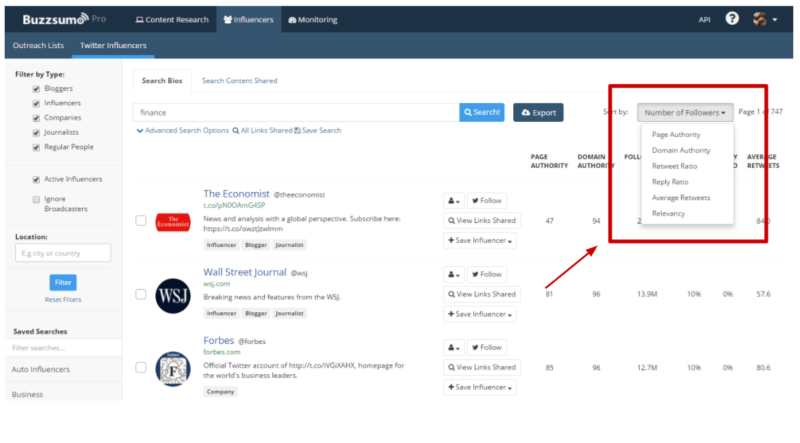The width and height of the screenshot is (800, 443).
Task: Click the Forbes profile logo
Action: pyautogui.click(x=173, y=368)
